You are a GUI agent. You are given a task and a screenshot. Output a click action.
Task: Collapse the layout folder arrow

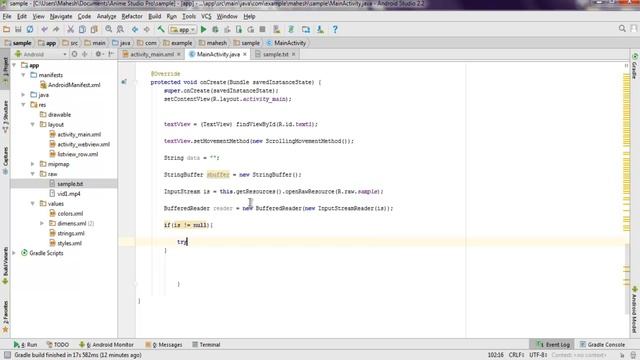(x=33, y=124)
